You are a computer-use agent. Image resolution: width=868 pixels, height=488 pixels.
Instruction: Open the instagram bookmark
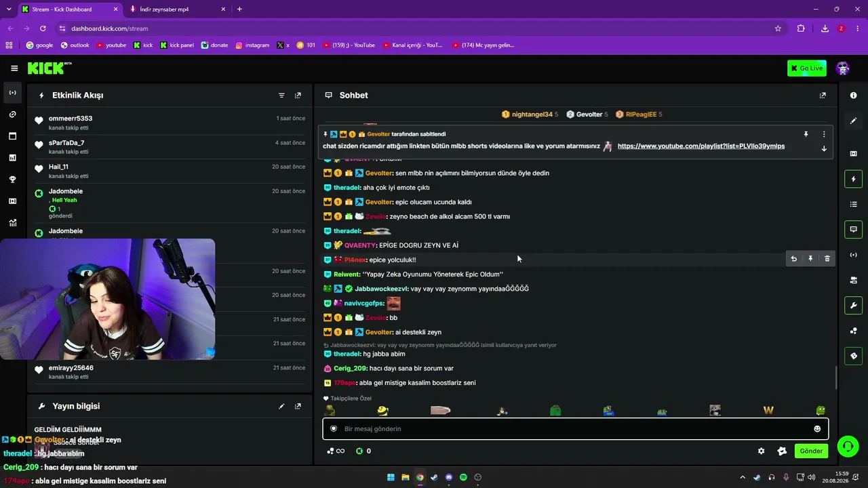[252, 45]
